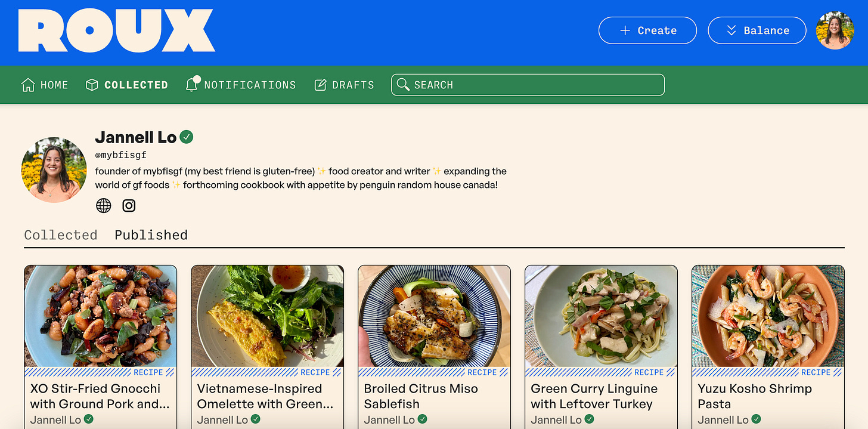Open Broiled Citrus Miso Sablefish image

click(435, 316)
